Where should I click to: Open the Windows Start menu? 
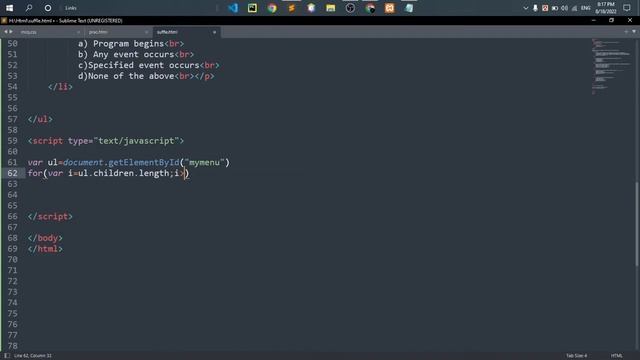(9, 8)
